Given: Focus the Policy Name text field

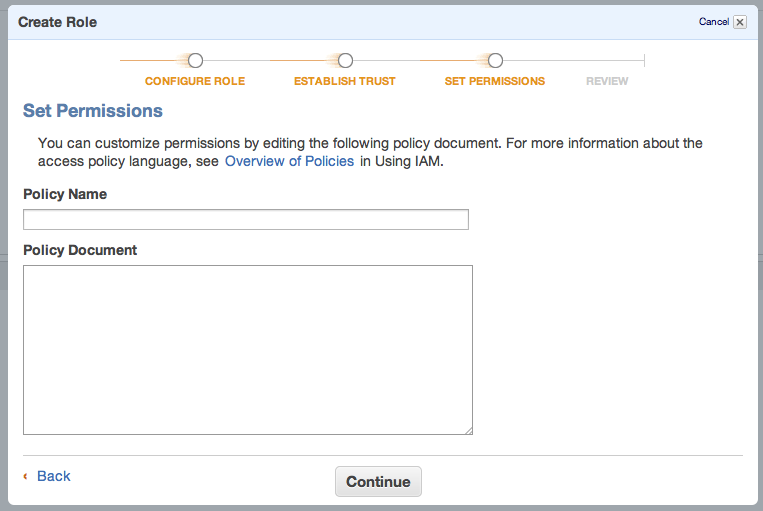Looking at the screenshot, I should (x=246, y=220).
